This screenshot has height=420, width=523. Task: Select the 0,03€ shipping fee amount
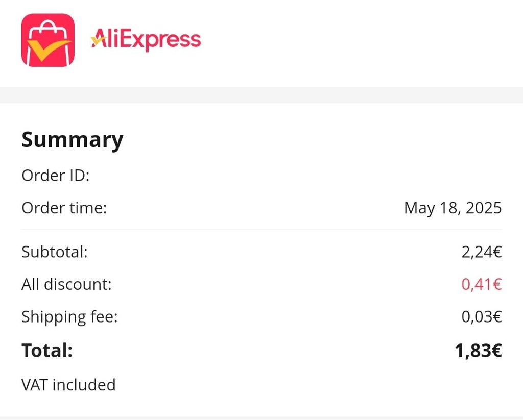point(481,317)
